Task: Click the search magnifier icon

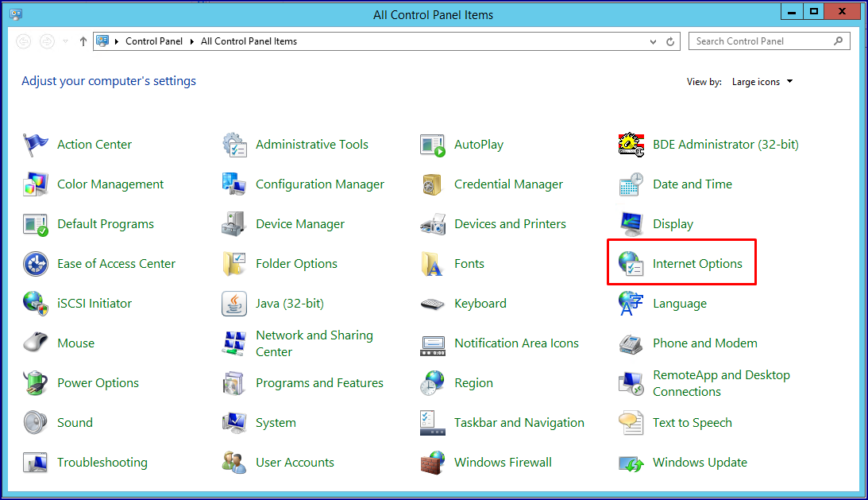Action: pyautogui.click(x=839, y=41)
